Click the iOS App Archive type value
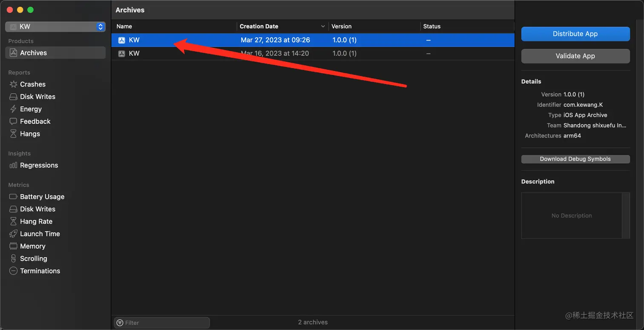Screen dimensions: 644x330 (x=585, y=115)
